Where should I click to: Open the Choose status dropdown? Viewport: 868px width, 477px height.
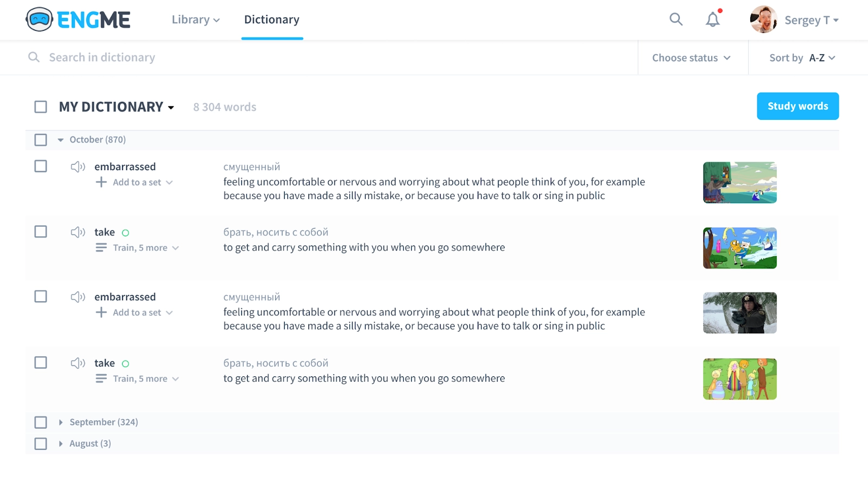tap(691, 58)
